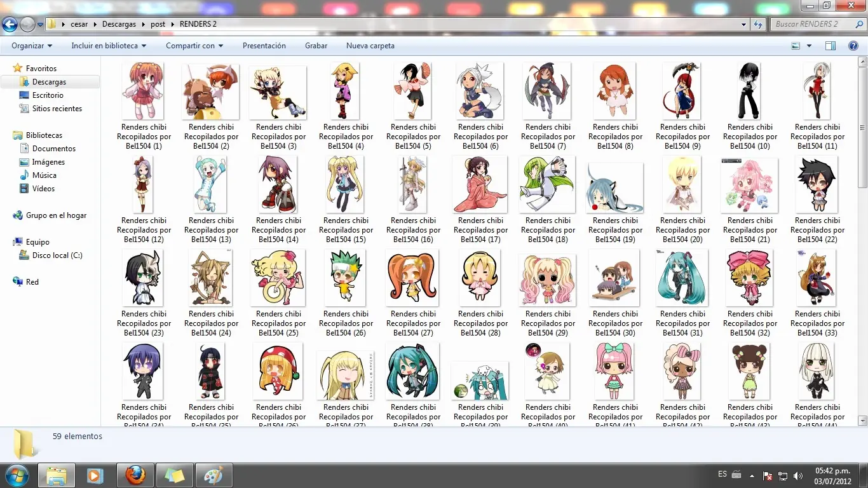Image resolution: width=868 pixels, height=488 pixels.
Task: Click the file name ending in 'Bel1504 (23)'
Action: click(x=144, y=323)
